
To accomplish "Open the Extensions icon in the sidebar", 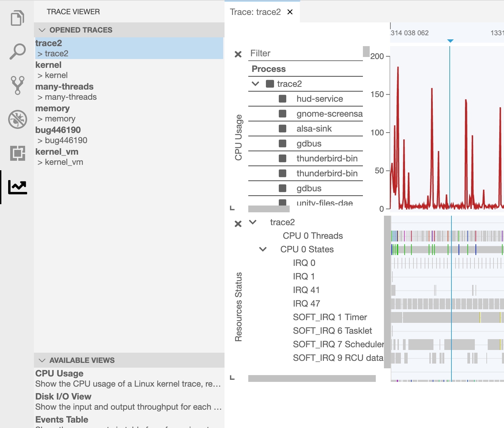I will click(x=17, y=153).
